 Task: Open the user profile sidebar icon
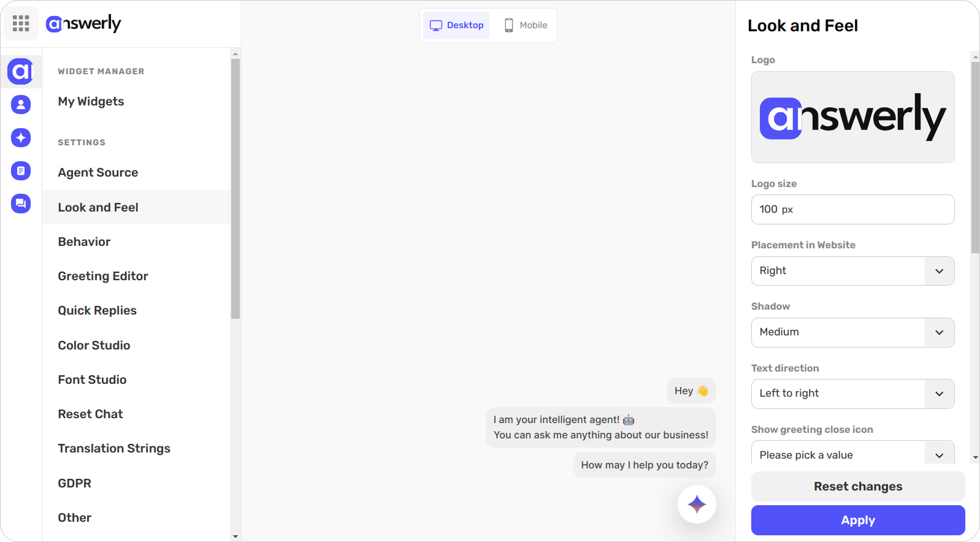pos(21,104)
